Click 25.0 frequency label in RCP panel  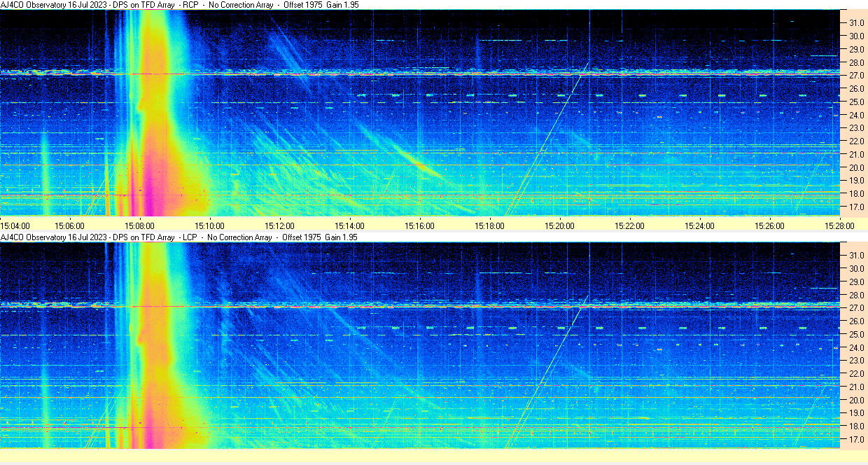(857, 102)
